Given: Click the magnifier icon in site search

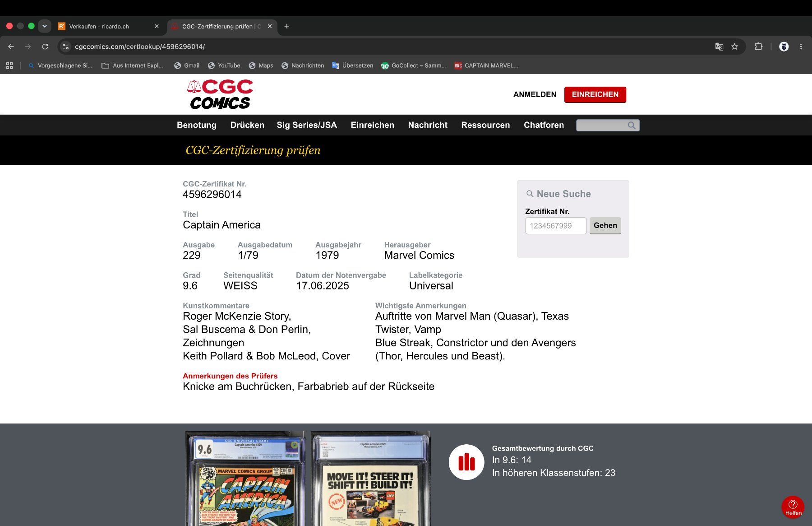Looking at the screenshot, I should click(x=632, y=125).
